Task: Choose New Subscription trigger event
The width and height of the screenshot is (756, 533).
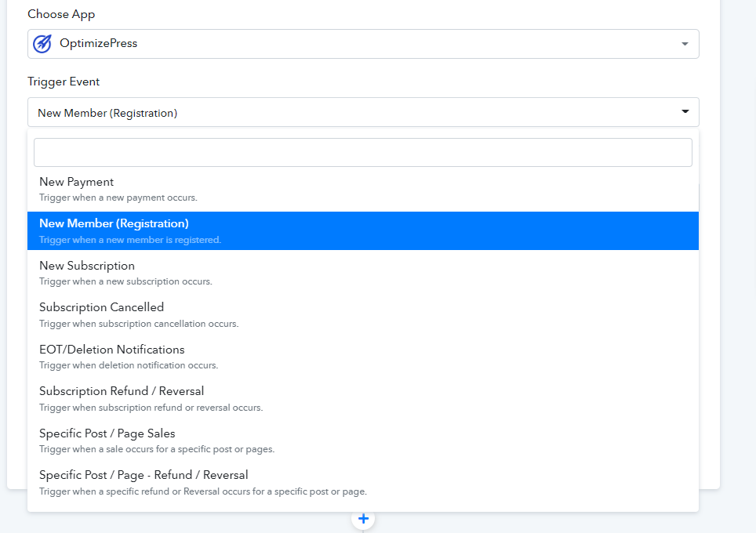Action: [362, 273]
